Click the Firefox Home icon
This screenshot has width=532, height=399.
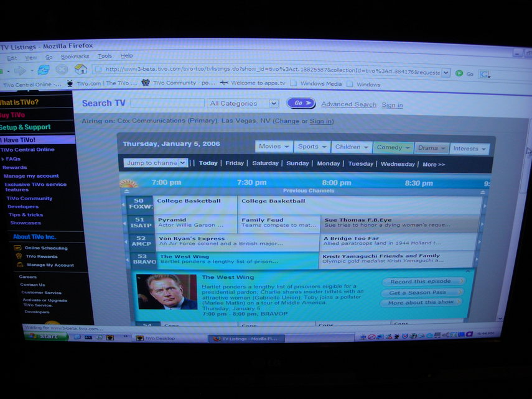click(80, 69)
